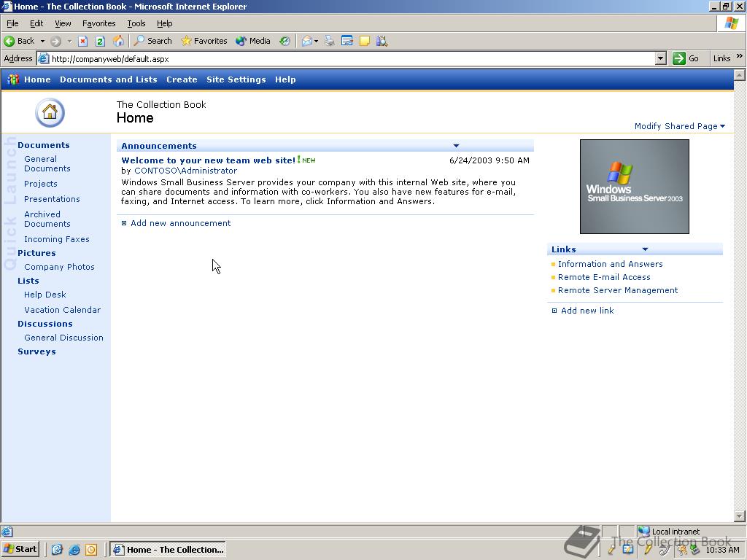This screenshot has height=560, width=747.
Task: Open Vacation Calendar list
Action: pyautogui.click(x=63, y=309)
